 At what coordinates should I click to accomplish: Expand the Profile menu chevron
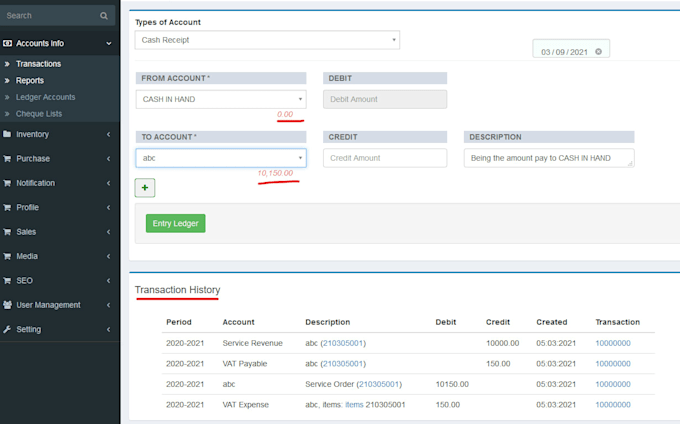(108, 207)
